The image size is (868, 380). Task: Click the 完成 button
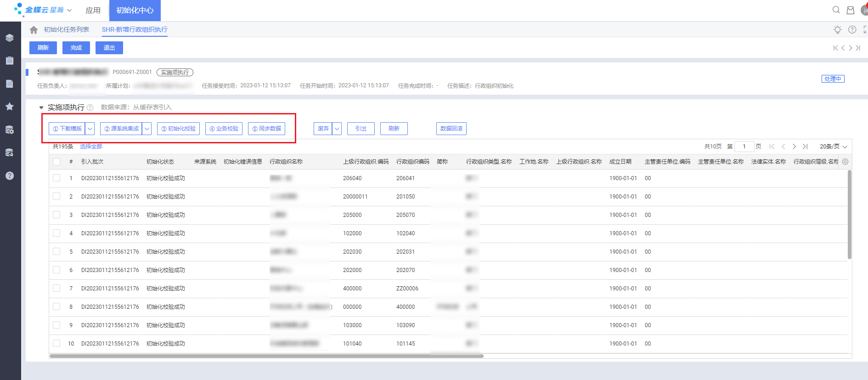coord(76,48)
